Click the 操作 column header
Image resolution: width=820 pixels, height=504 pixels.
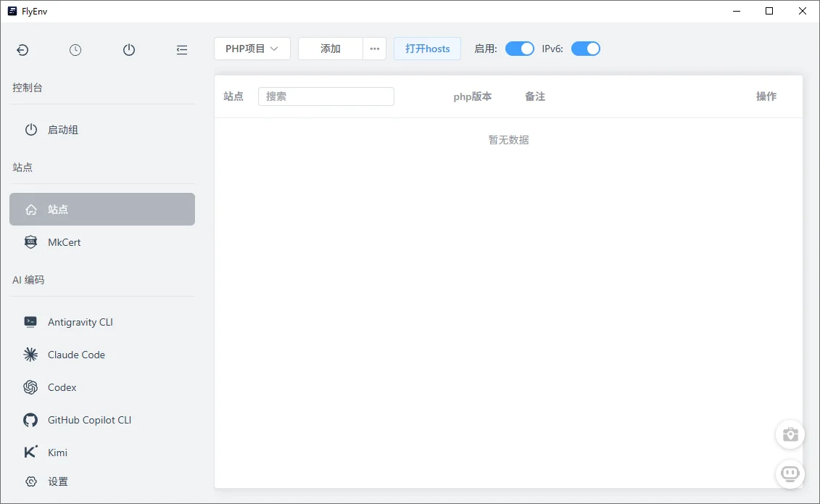point(766,96)
